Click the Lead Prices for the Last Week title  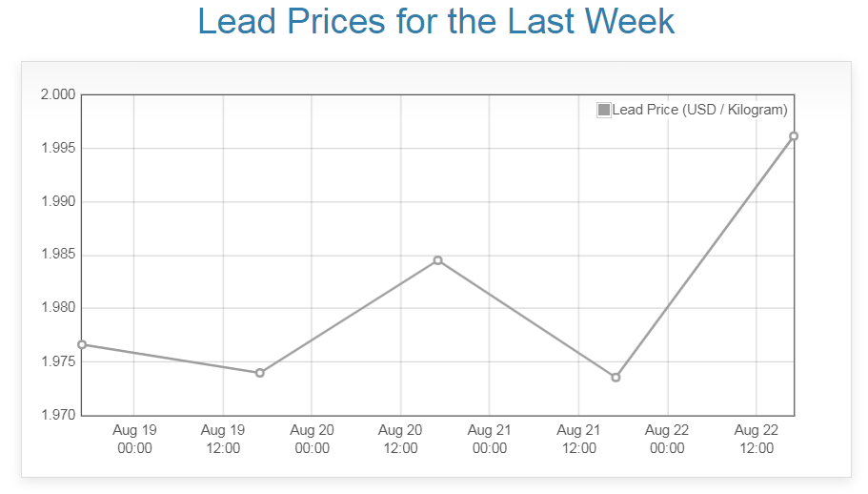435,22
